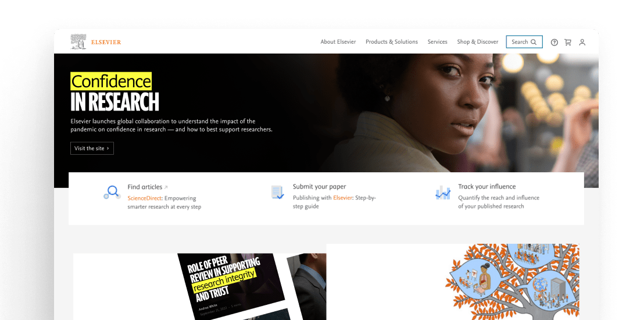Click the Visit the site button
Viewport: 644px width, 320px height.
click(x=92, y=148)
